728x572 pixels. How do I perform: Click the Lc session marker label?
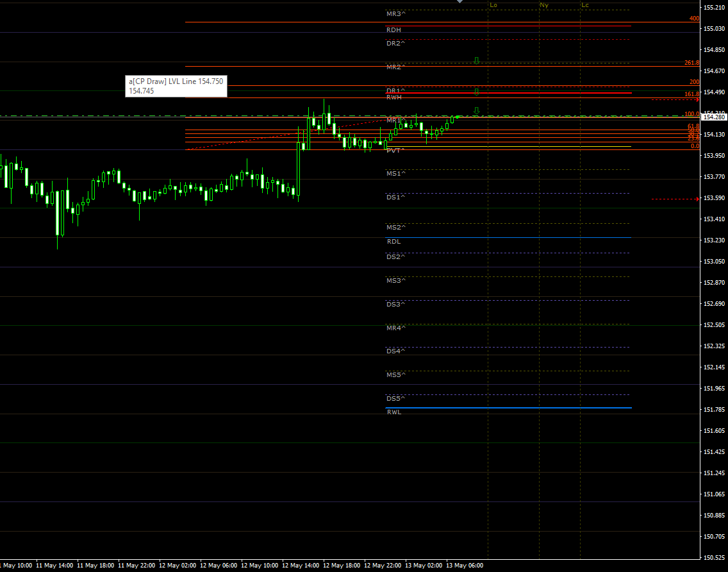(x=585, y=5)
